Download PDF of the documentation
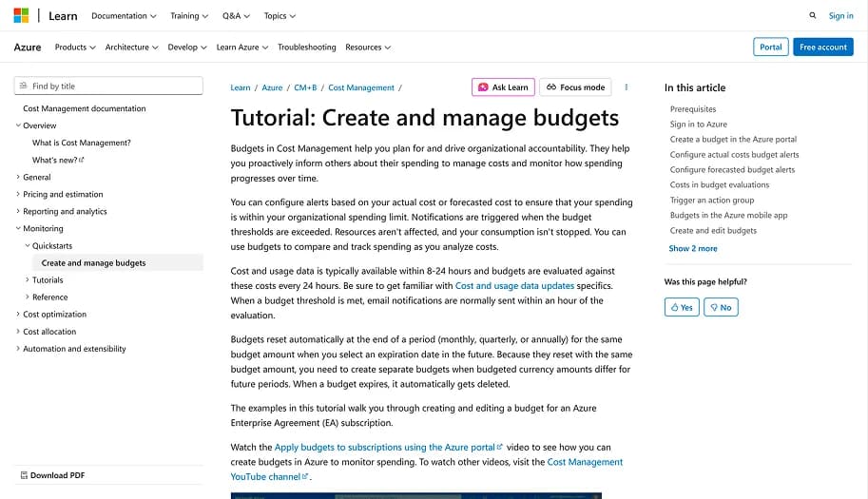This screenshot has width=868, height=499. (52, 475)
